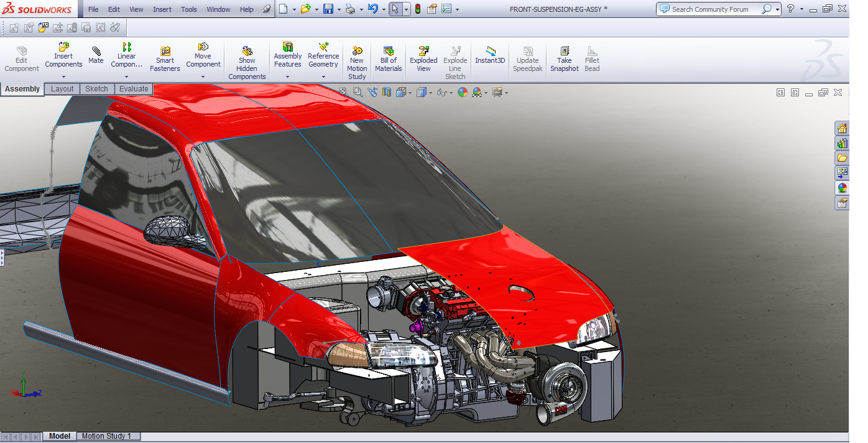The height and width of the screenshot is (443, 868).
Task: Open Smart Fasteners tool
Action: pyautogui.click(x=165, y=60)
